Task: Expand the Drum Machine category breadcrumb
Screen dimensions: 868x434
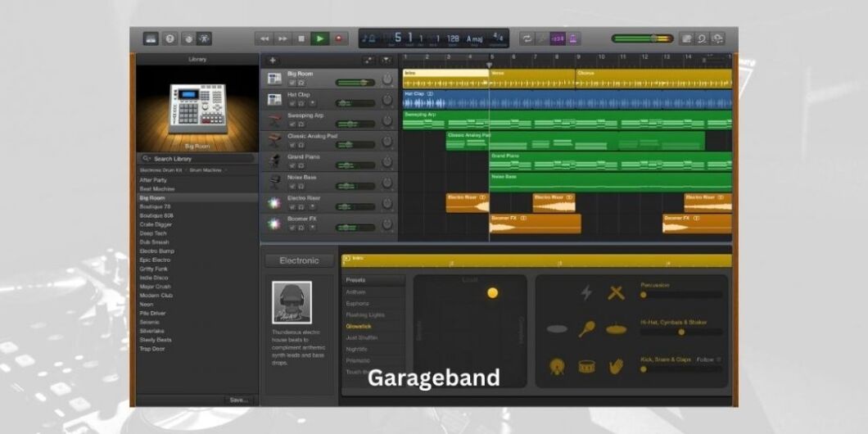Action: [205, 170]
